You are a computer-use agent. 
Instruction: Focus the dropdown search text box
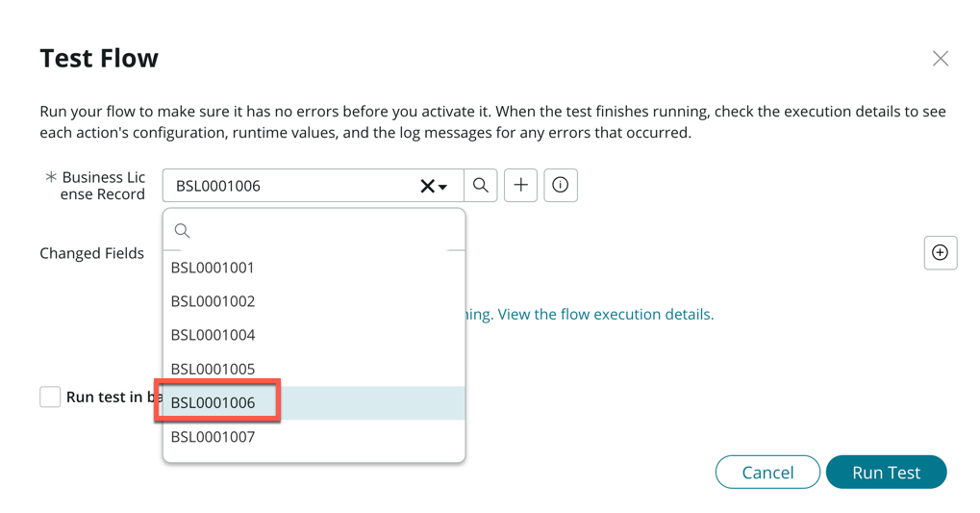(322, 231)
